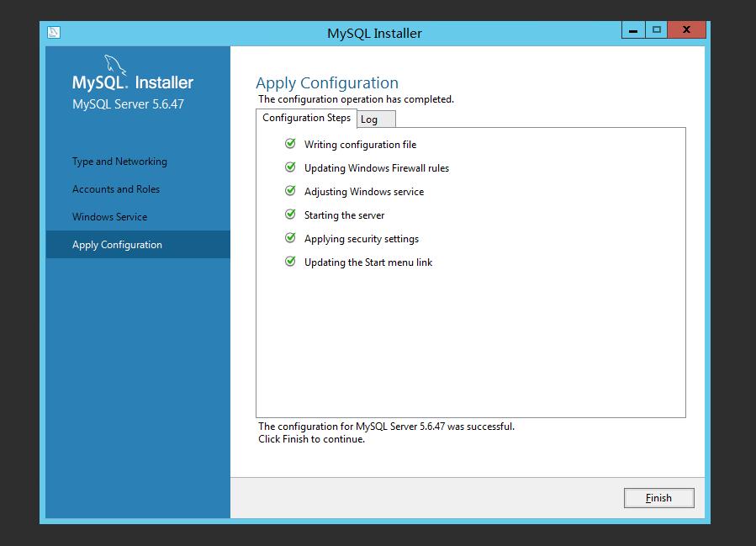This screenshot has width=756, height=546.
Task: Select the Configuration Steps tab
Action: pyautogui.click(x=306, y=118)
